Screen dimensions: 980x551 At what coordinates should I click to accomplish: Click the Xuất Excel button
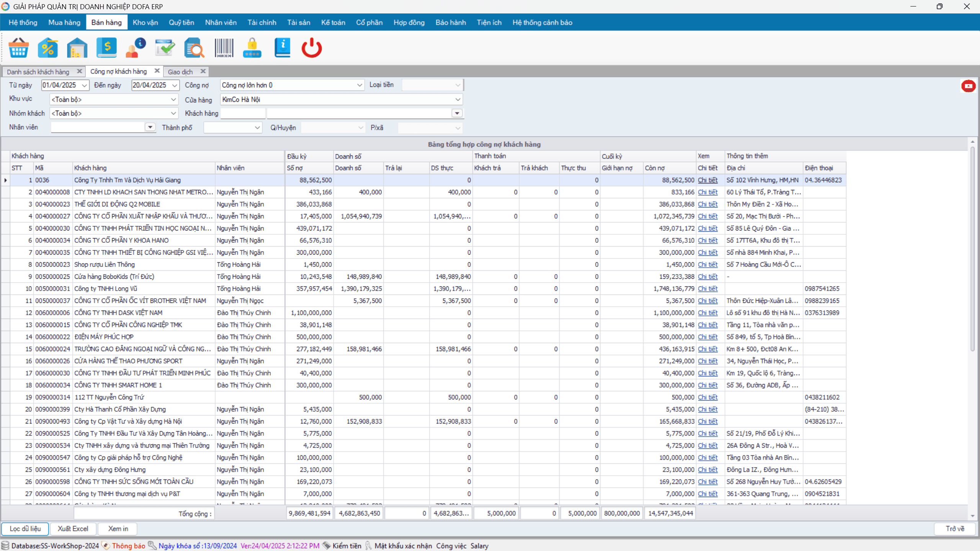pyautogui.click(x=73, y=529)
